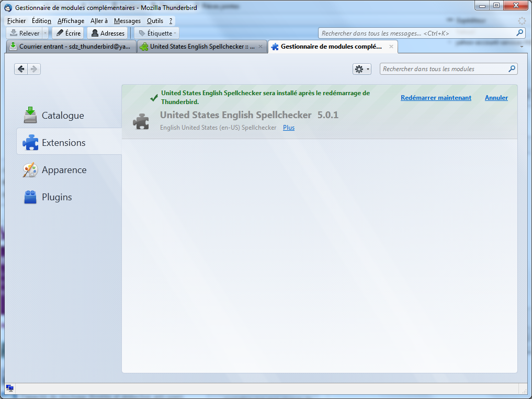This screenshot has height=399, width=532.
Task: Expand the Relever dropdown arrow
Action: click(x=45, y=33)
